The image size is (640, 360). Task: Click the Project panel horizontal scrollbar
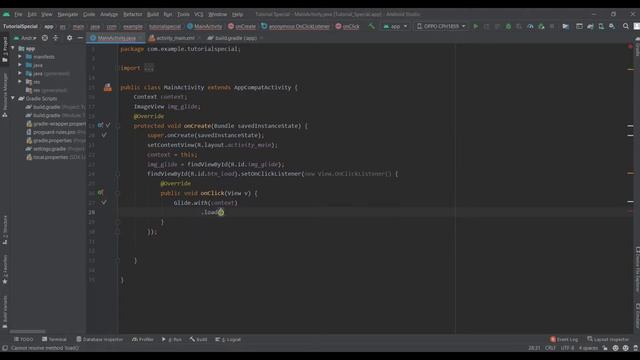point(28,331)
